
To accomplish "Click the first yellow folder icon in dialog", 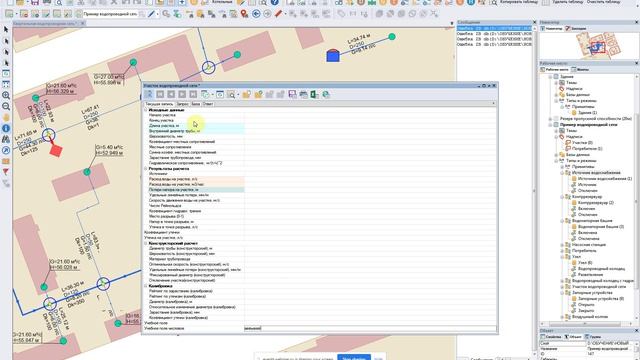I will pos(246,95).
